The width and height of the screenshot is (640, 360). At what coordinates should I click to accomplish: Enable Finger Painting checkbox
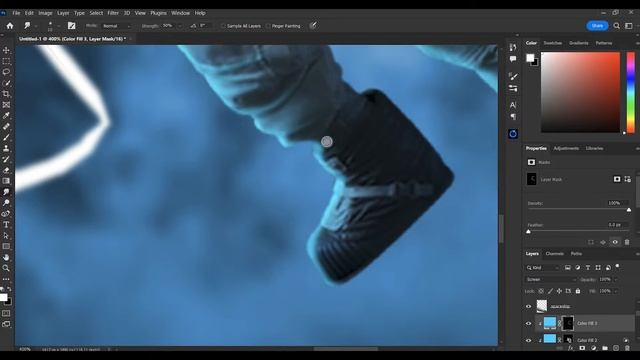click(268, 26)
